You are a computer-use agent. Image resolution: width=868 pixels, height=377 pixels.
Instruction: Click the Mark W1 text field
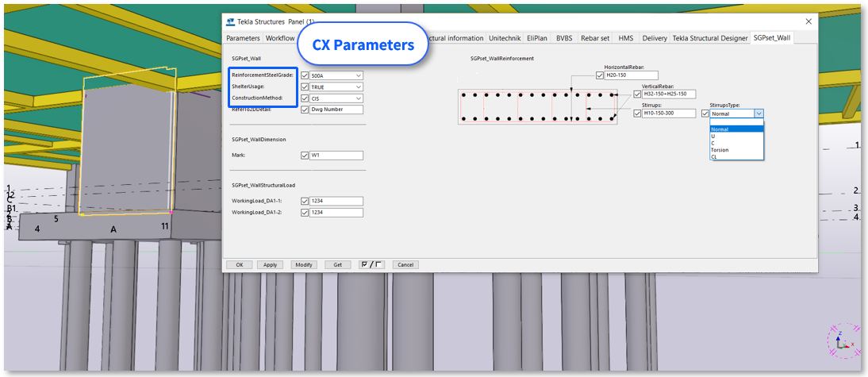[336, 156]
